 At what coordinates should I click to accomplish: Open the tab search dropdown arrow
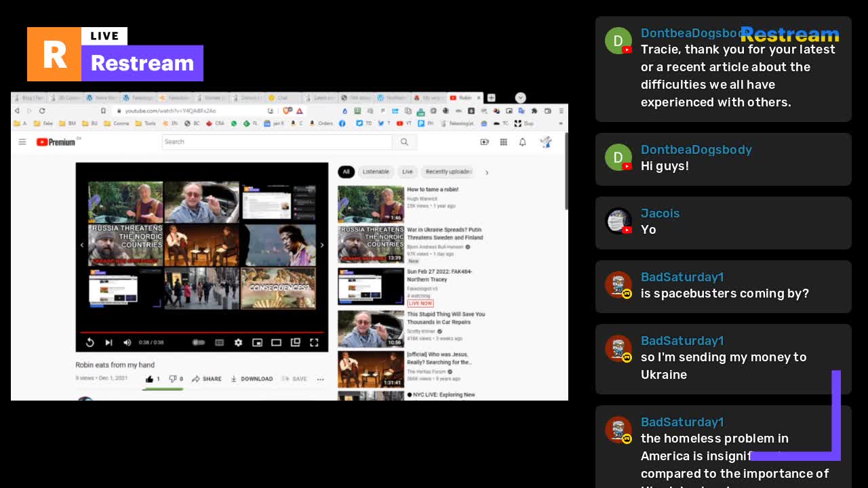[x=520, y=98]
